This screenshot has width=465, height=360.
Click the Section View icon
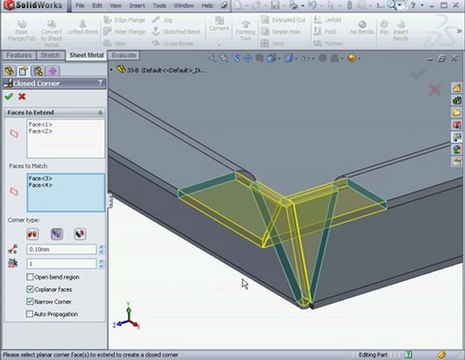[x=260, y=58]
